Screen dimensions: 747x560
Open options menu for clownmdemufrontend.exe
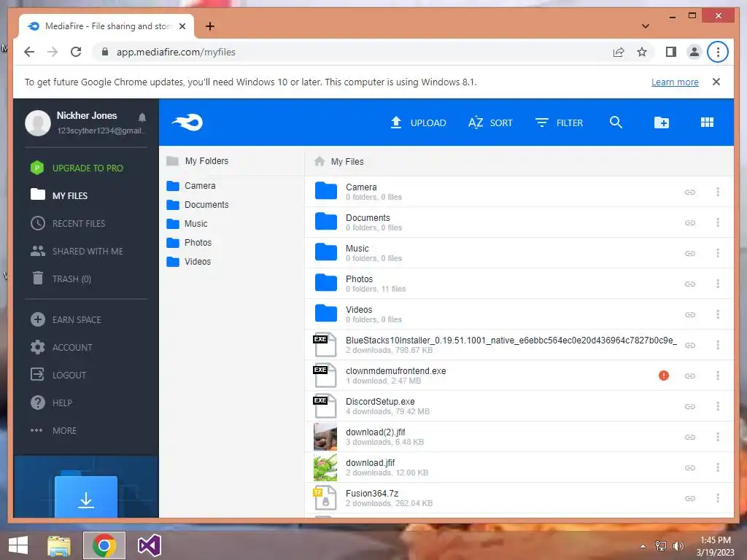tap(718, 376)
